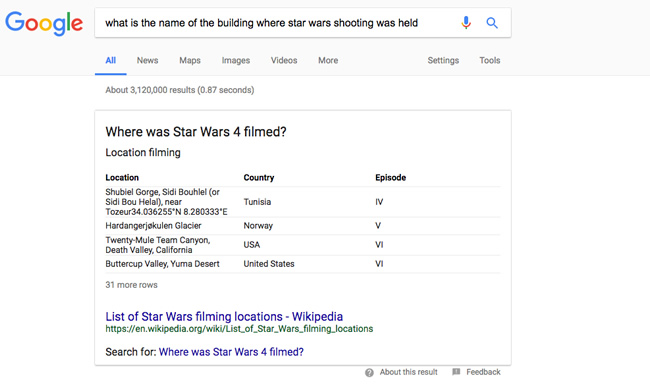Open List of Star Wars filming locations Wikipedia link
The width and height of the screenshot is (650, 392).
(x=224, y=317)
